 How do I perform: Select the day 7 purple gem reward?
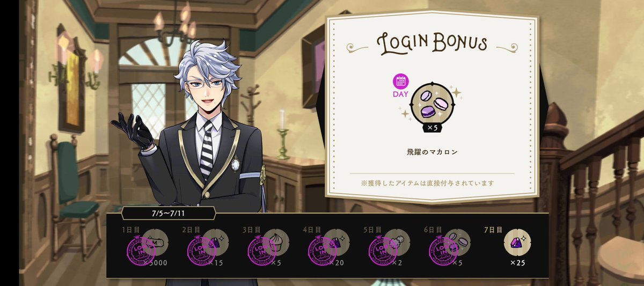click(517, 242)
